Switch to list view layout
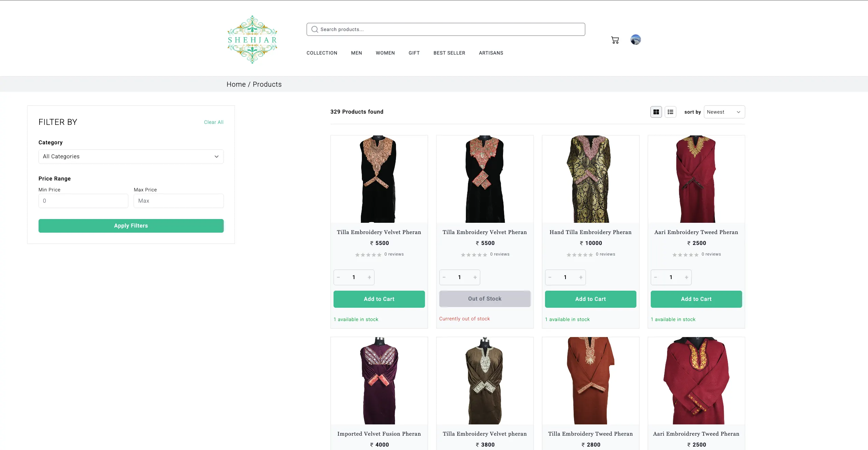The height and width of the screenshot is (450, 868). click(671, 112)
